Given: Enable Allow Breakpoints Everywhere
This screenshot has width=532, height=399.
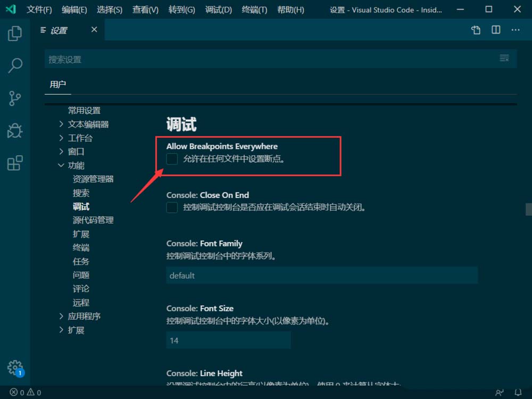Looking at the screenshot, I should (x=171, y=159).
